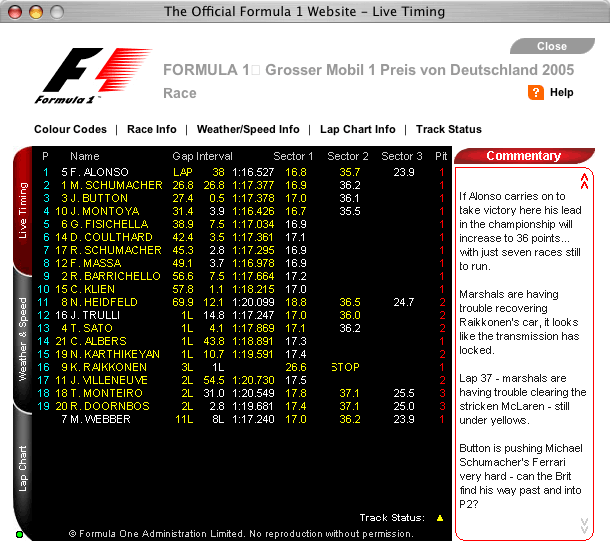Open the Race Info link
This screenshot has width=610, height=552.
(x=152, y=129)
